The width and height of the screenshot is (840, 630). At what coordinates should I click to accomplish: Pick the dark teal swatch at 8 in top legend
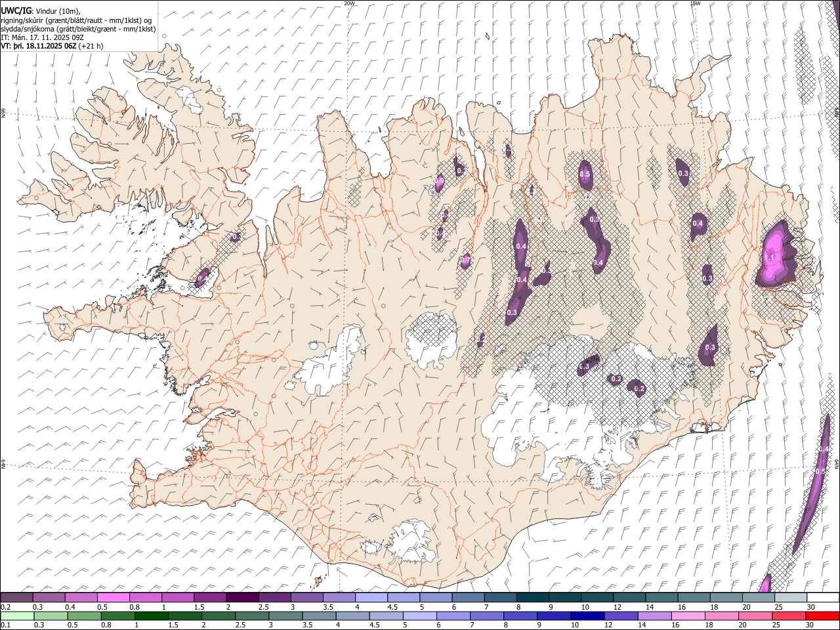tap(532, 598)
